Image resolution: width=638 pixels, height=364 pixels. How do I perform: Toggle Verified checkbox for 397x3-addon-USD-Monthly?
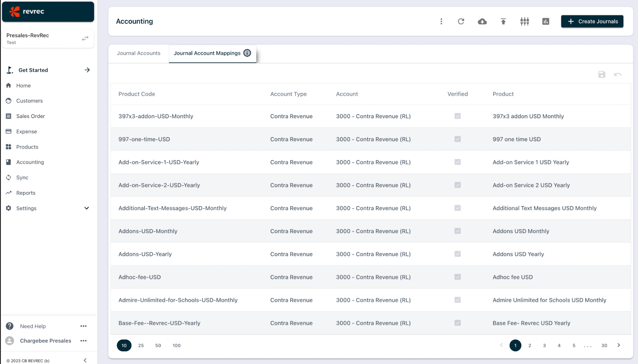[x=457, y=116]
